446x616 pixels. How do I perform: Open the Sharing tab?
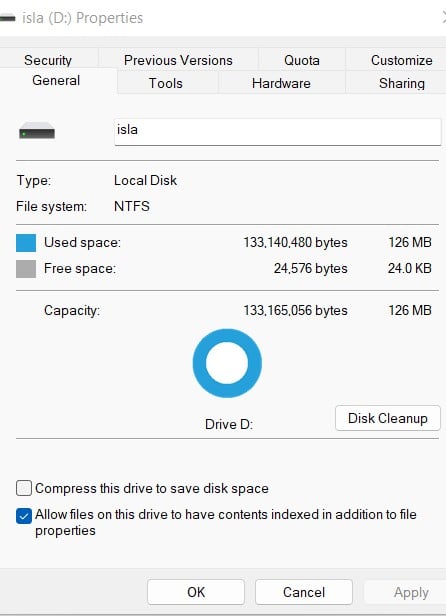tap(402, 83)
